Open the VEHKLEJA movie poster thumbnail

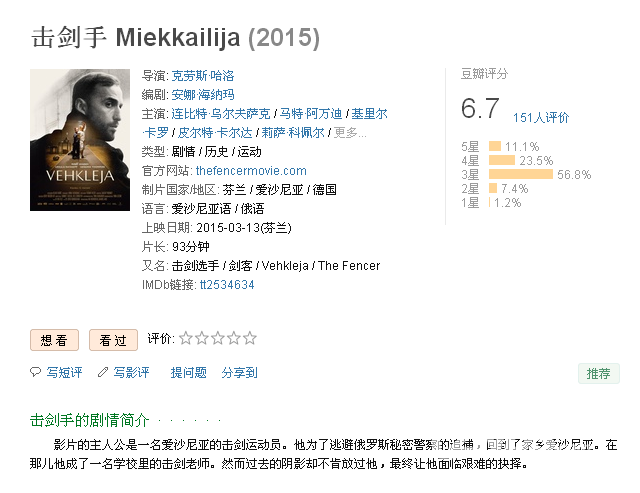point(80,140)
